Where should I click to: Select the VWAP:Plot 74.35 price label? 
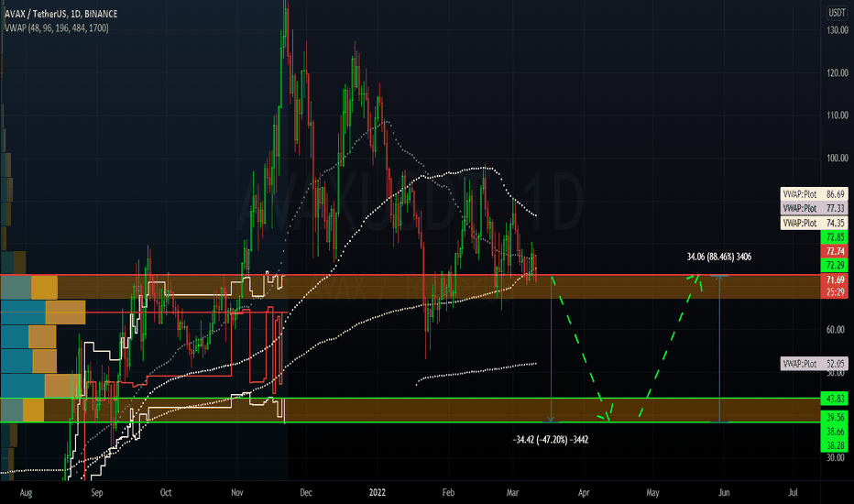814,223
